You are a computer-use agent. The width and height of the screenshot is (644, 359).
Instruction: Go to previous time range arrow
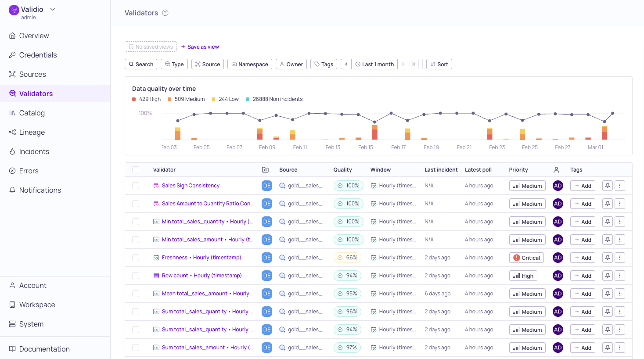[346, 64]
